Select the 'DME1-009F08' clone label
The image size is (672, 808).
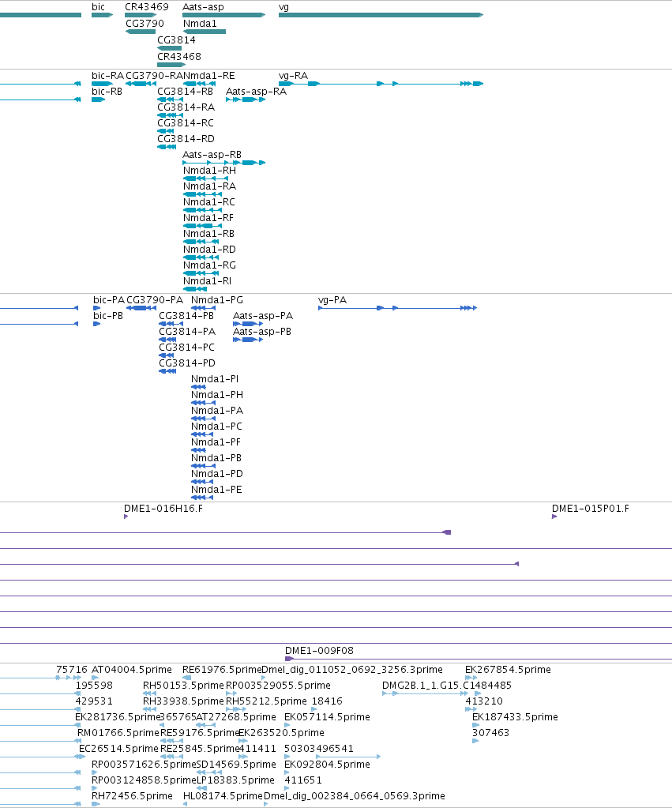(320, 651)
